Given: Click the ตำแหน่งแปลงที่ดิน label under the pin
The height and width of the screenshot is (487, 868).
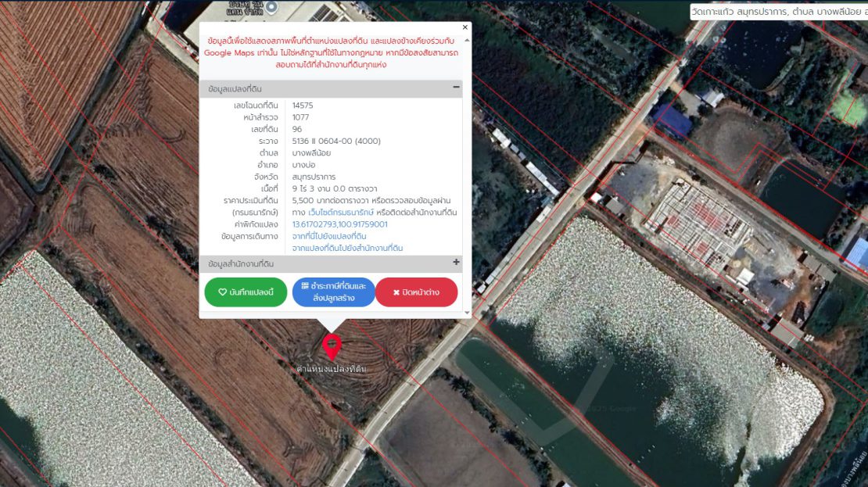Looking at the screenshot, I should pyautogui.click(x=332, y=368).
